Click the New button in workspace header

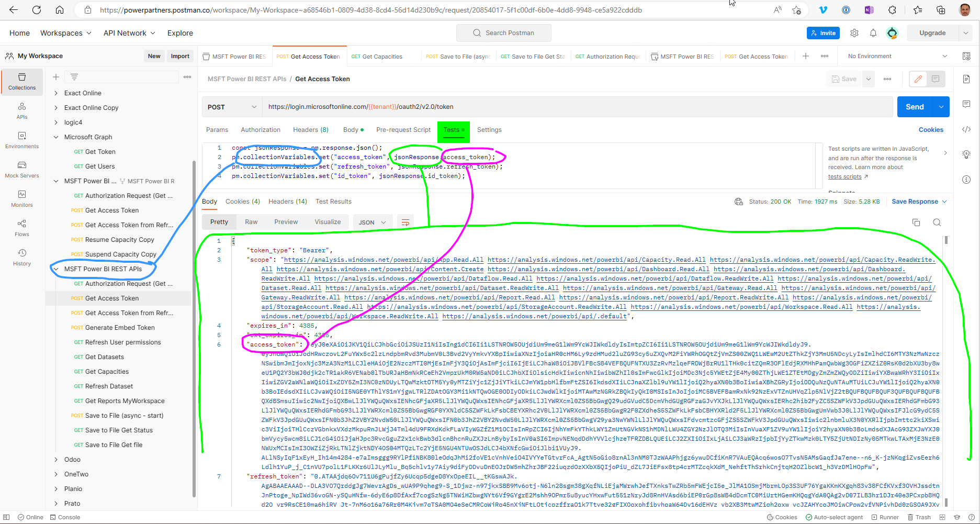pos(154,56)
